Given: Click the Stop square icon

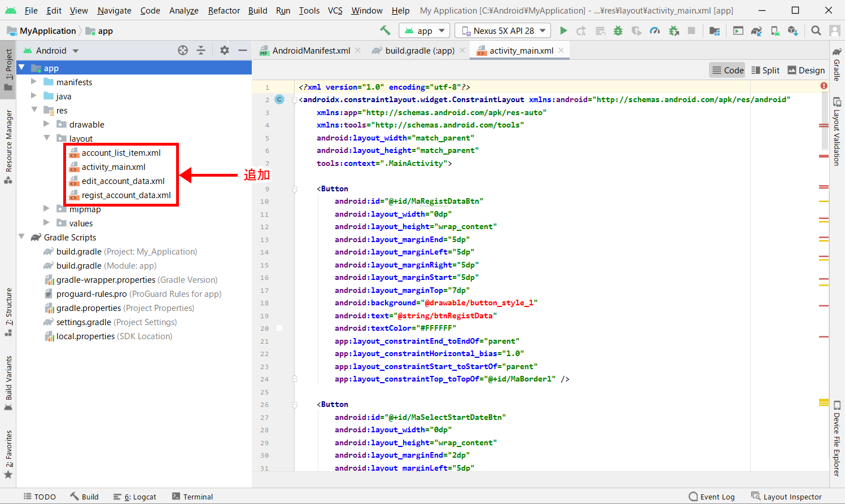Looking at the screenshot, I should (x=691, y=30).
